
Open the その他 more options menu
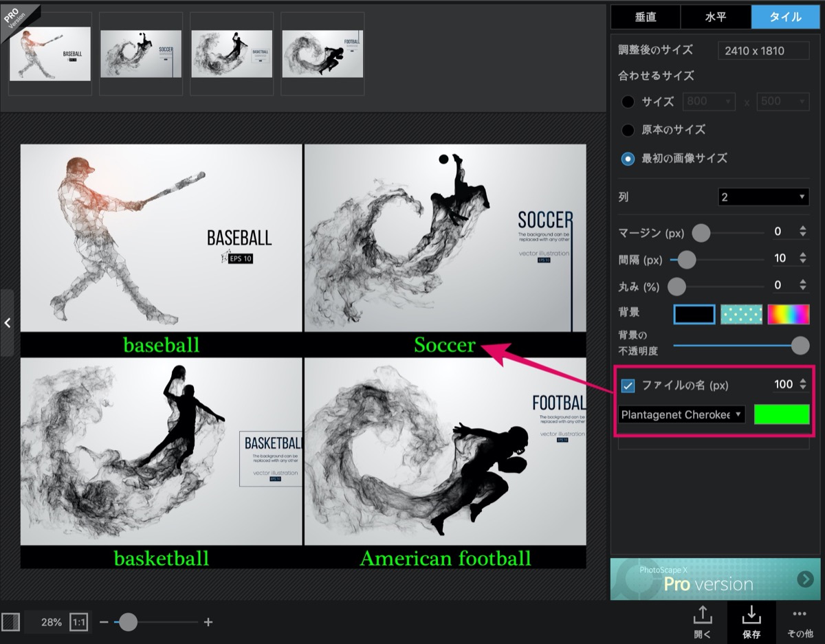pos(799,621)
